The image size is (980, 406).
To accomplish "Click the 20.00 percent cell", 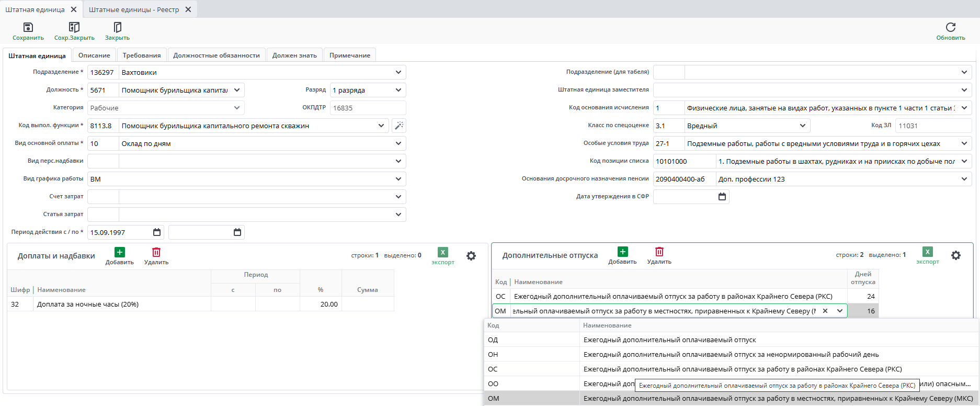I will click(321, 304).
